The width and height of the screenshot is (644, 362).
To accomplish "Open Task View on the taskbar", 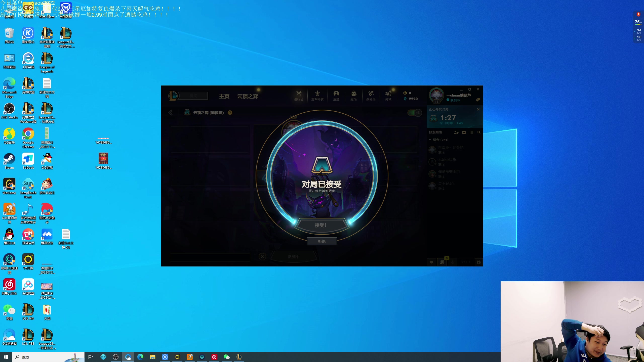I will (x=91, y=357).
